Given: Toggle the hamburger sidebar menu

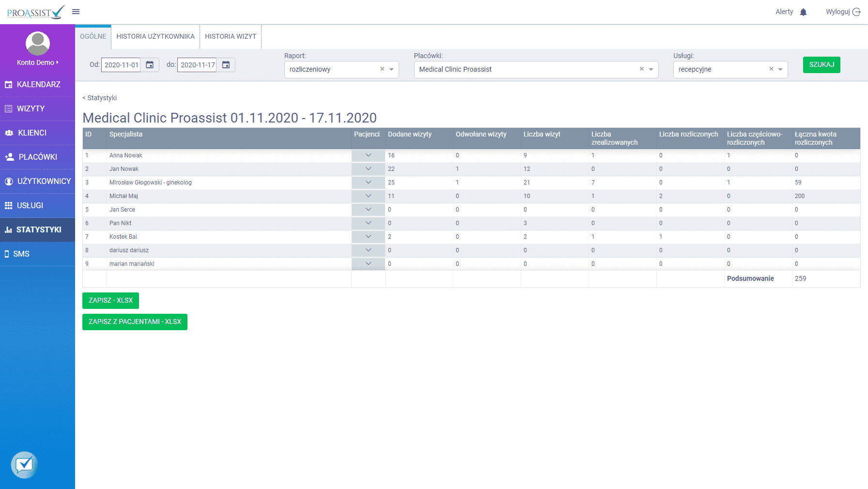Looking at the screenshot, I should pyautogui.click(x=76, y=12).
